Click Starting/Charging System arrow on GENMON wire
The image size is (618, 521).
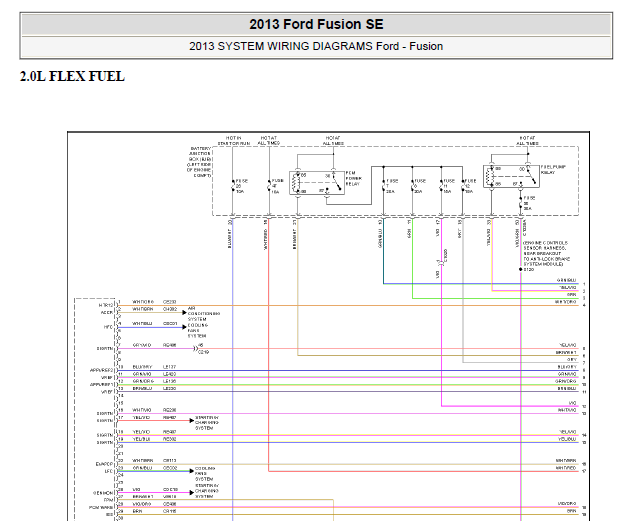pyautogui.click(x=192, y=493)
